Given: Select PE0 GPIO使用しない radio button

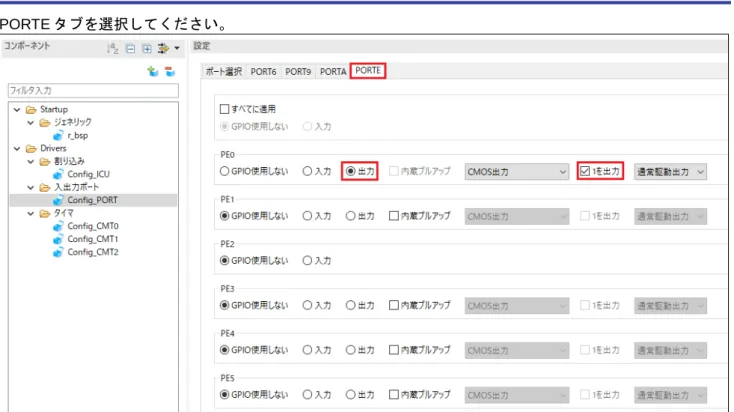Looking at the screenshot, I should (x=224, y=171).
